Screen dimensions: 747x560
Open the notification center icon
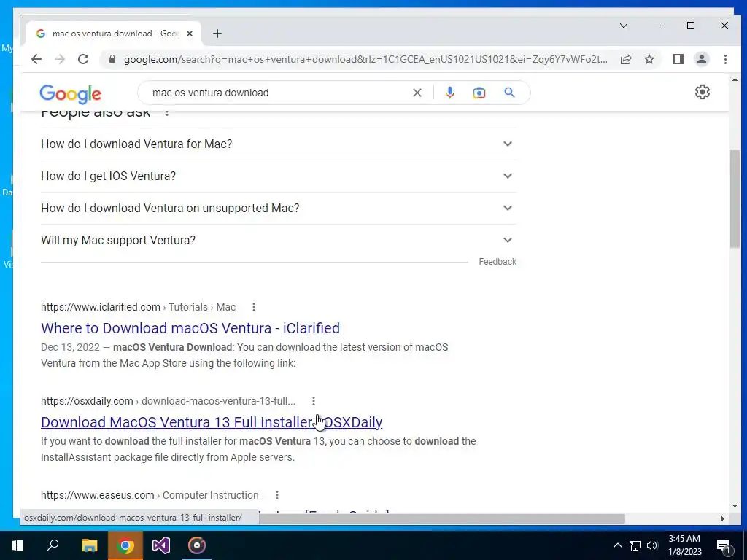click(x=724, y=545)
